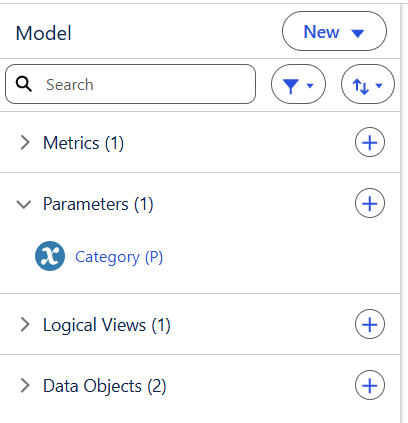Select the Metrics (1) heading
408x423 pixels.
[x=83, y=143]
